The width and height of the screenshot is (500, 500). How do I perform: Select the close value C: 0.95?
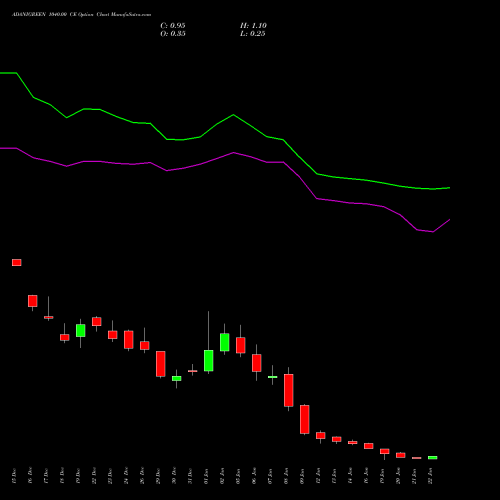(173, 26)
